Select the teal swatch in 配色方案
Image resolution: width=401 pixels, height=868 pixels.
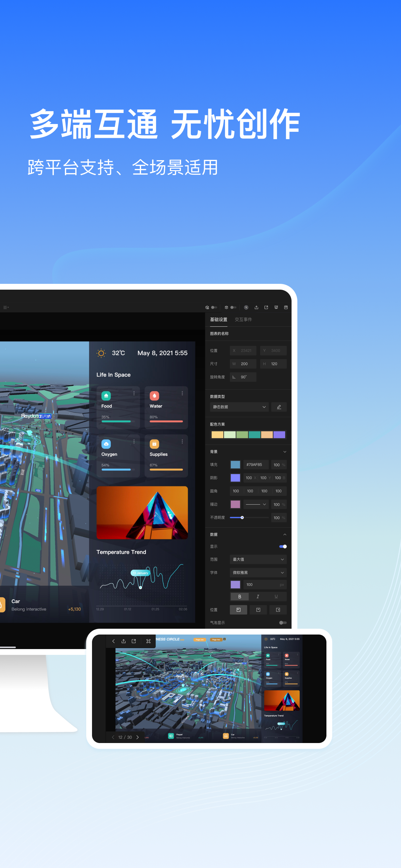(254, 435)
